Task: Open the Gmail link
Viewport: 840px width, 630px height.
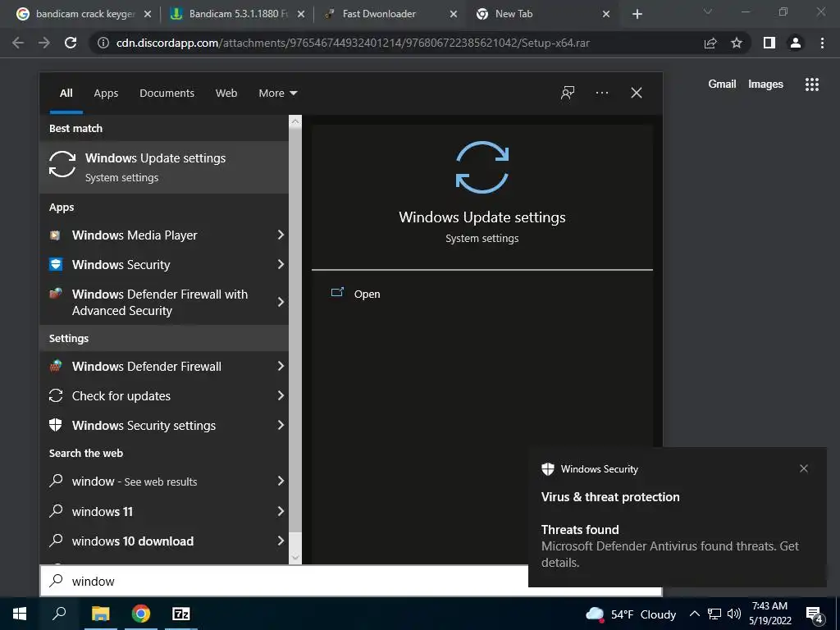Action: 722,84
